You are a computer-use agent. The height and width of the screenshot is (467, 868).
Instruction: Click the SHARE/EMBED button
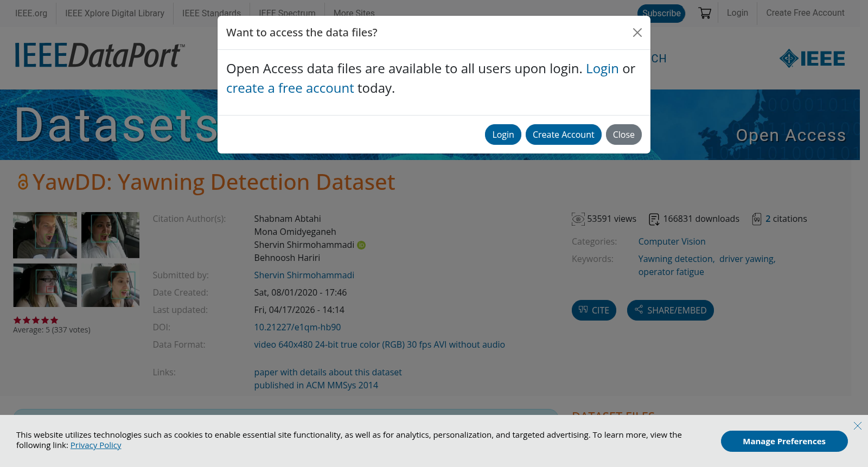point(671,310)
